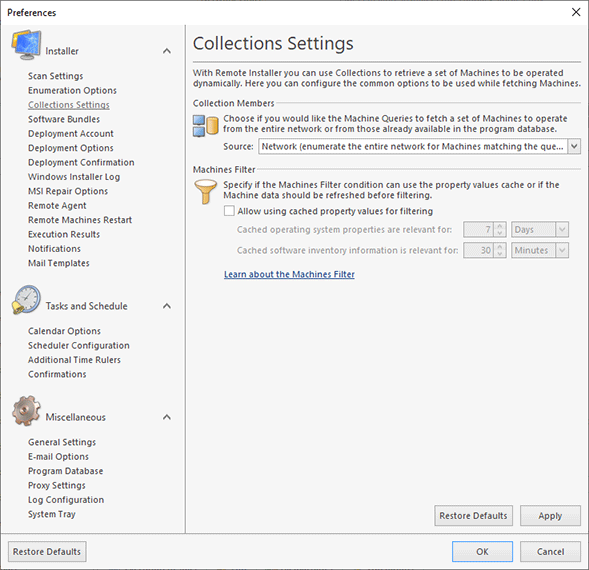Click the Tasks and Schedule heading
The height and width of the screenshot is (570, 589).
(x=86, y=306)
